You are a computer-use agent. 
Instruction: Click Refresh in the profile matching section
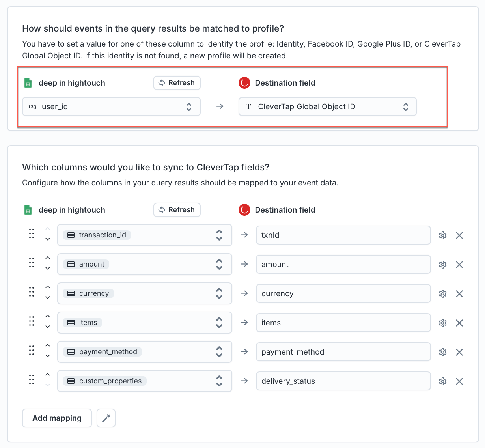177,83
